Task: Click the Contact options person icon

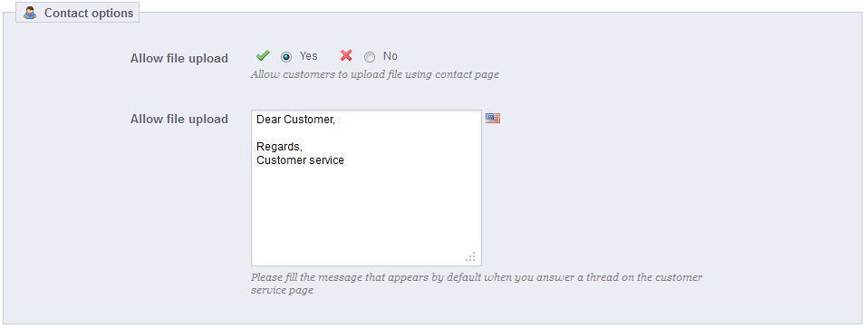Action: 30,13
